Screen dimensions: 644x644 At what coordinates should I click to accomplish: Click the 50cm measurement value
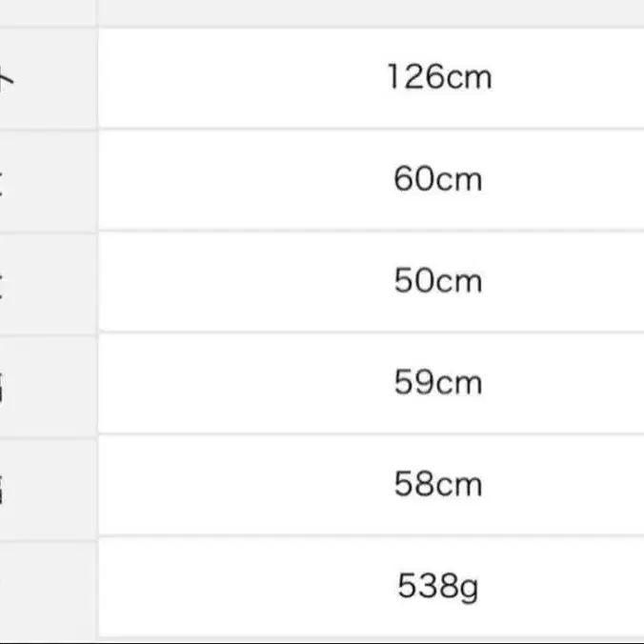click(438, 281)
